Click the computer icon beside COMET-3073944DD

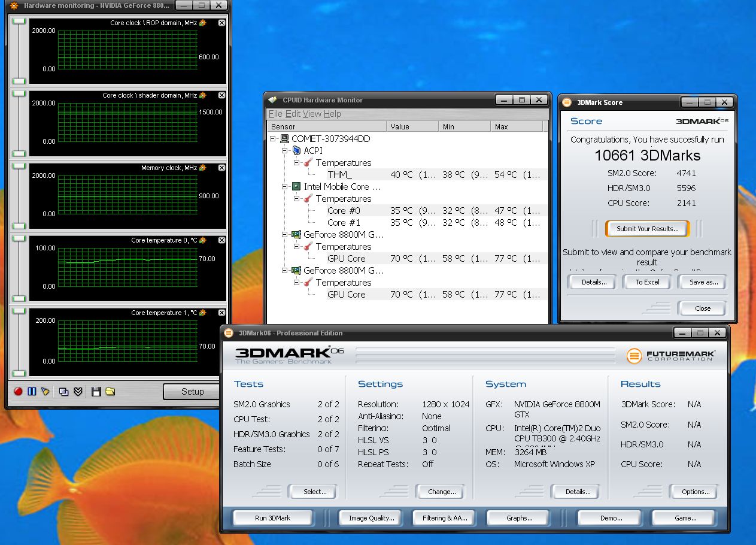tap(284, 138)
